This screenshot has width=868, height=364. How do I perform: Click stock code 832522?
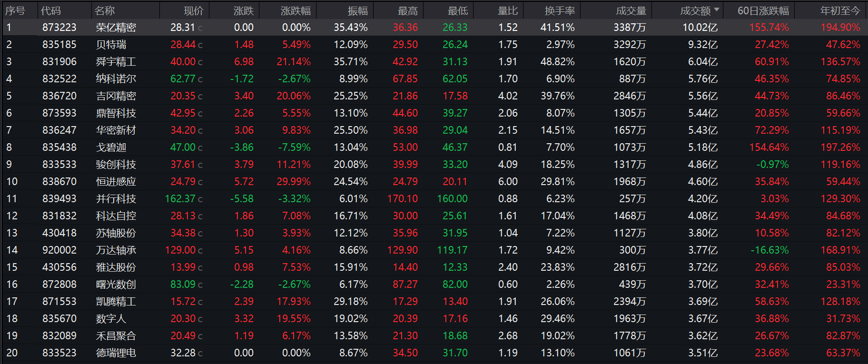(x=59, y=79)
